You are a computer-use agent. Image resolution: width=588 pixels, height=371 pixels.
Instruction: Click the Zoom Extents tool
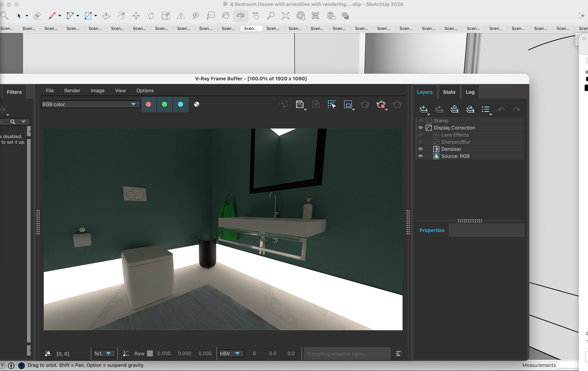click(285, 16)
